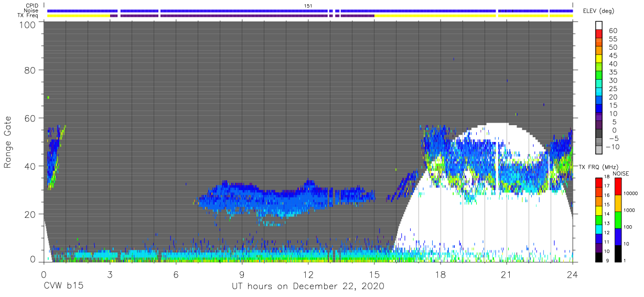644x297 pixels.
Task: Click the y-axis tick label 20
Action: [x=30, y=214]
